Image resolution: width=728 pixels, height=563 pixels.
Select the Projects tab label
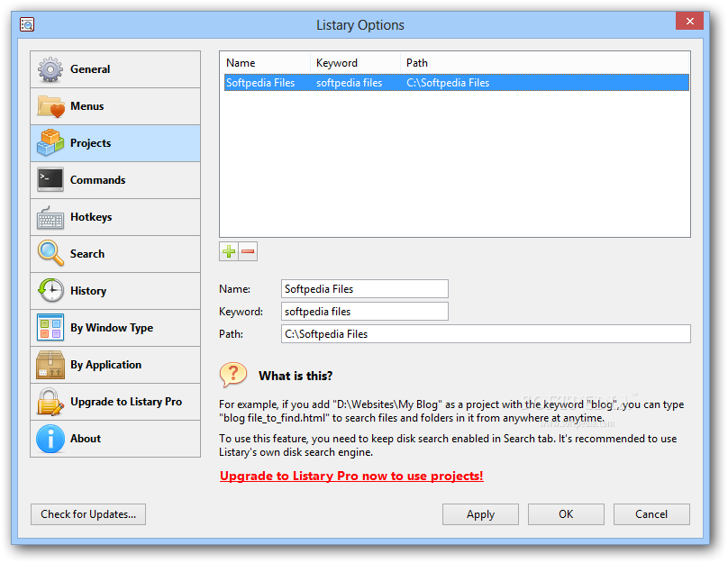tap(90, 143)
